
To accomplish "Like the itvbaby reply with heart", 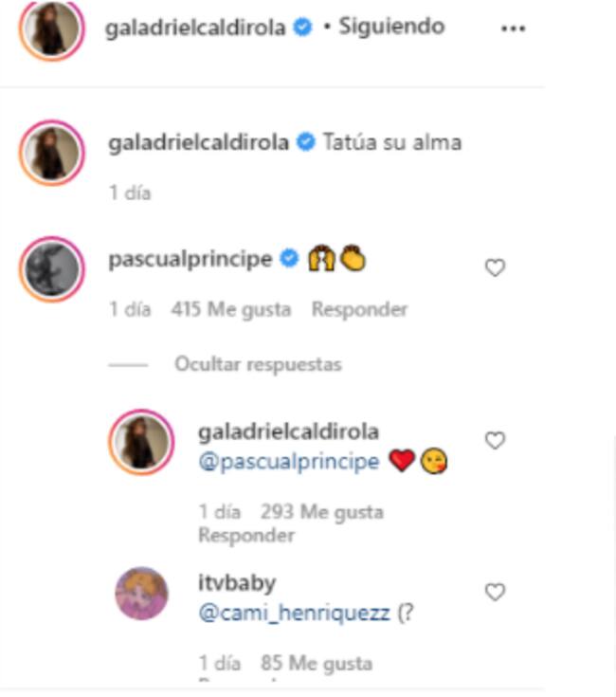I will click(x=495, y=592).
